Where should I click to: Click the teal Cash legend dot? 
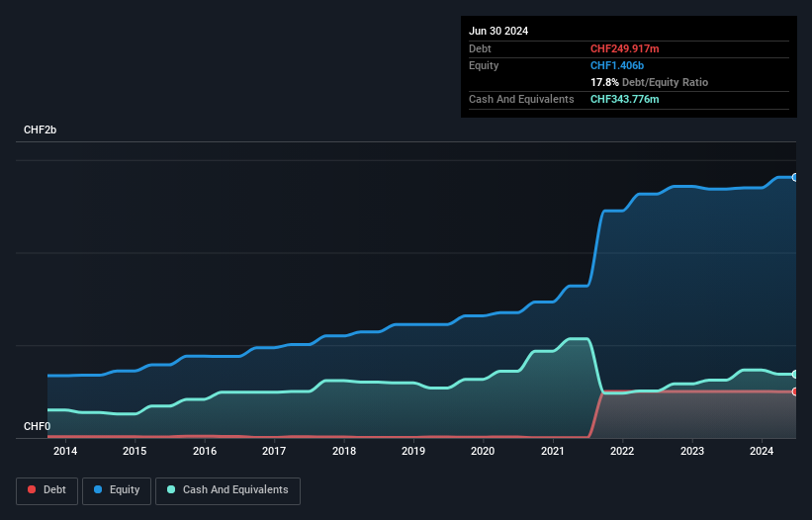point(171,489)
